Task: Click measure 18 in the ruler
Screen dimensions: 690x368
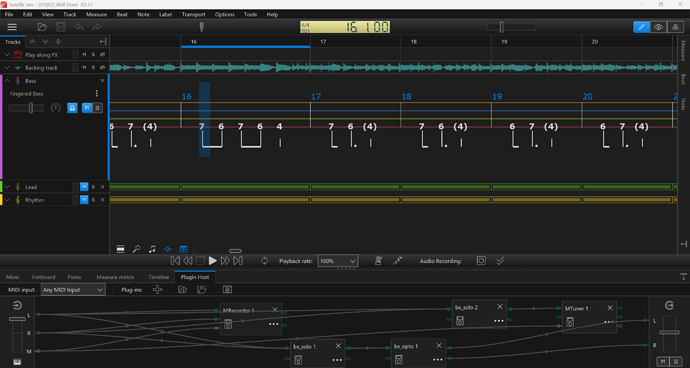Action: coord(414,42)
